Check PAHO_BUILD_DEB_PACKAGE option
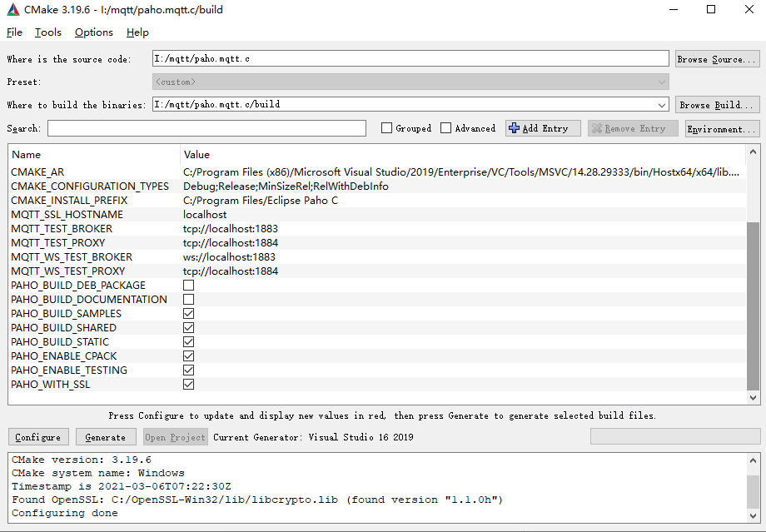 [x=188, y=286]
